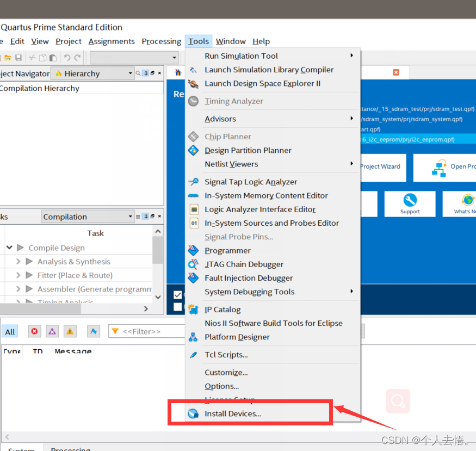Click Nios II Software Build Tools for Eclipse
The height and width of the screenshot is (451, 476).
tap(273, 323)
